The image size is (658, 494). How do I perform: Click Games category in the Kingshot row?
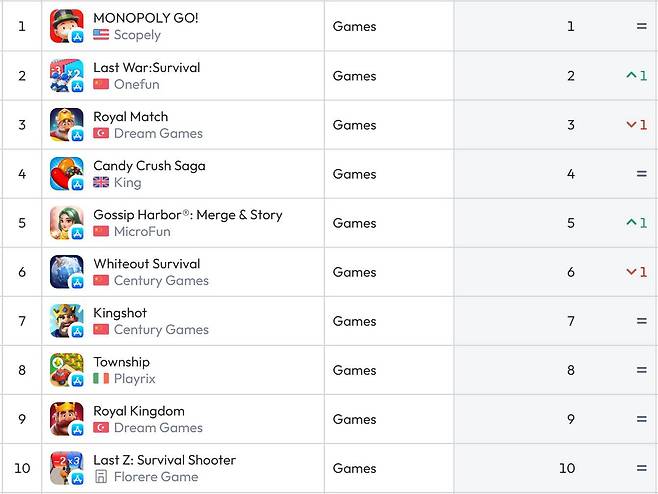coord(354,321)
